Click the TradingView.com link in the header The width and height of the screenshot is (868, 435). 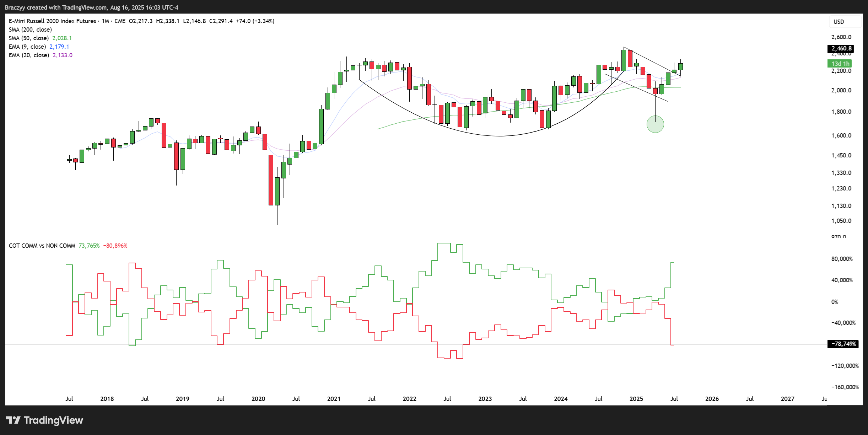[x=85, y=7]
